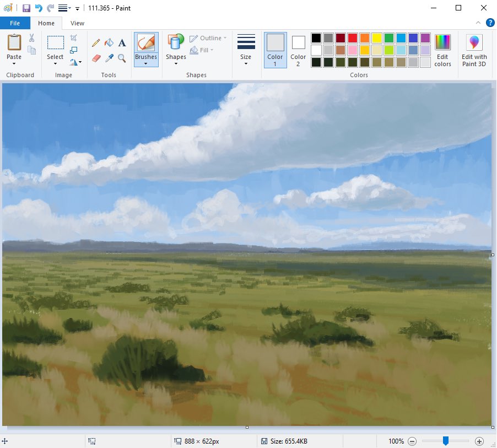The width and height of the screenshot is (497, 448).
Task: Open Edit with Paint 3D
Action: 474,50
